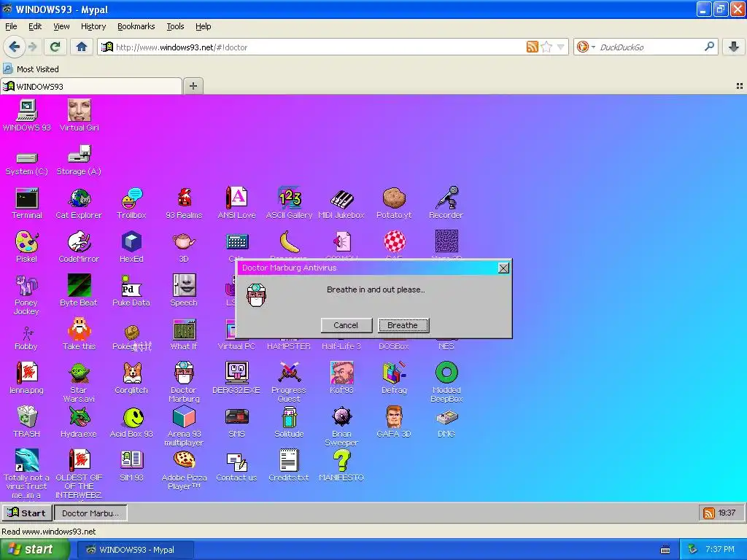
Task: Launch Poney Jockey icon
Action: tap(27, 295)
